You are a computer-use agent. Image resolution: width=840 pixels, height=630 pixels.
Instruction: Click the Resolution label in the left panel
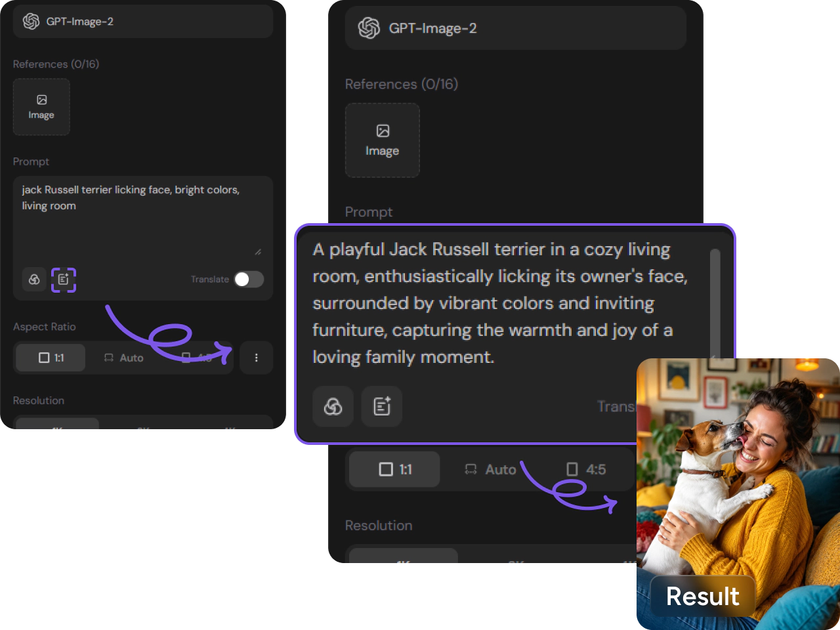pyautogui.click(x=39, y=400)
